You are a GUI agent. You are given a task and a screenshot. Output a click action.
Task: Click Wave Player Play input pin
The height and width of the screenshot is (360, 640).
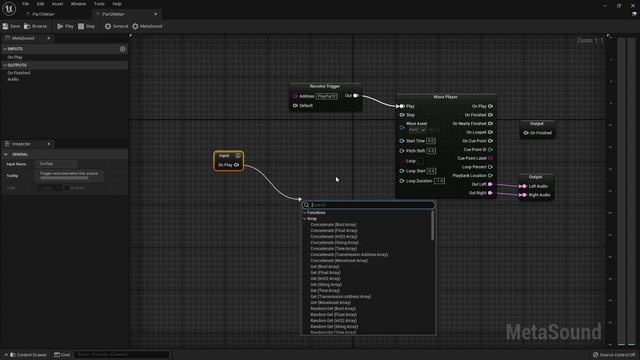(402, 106)
